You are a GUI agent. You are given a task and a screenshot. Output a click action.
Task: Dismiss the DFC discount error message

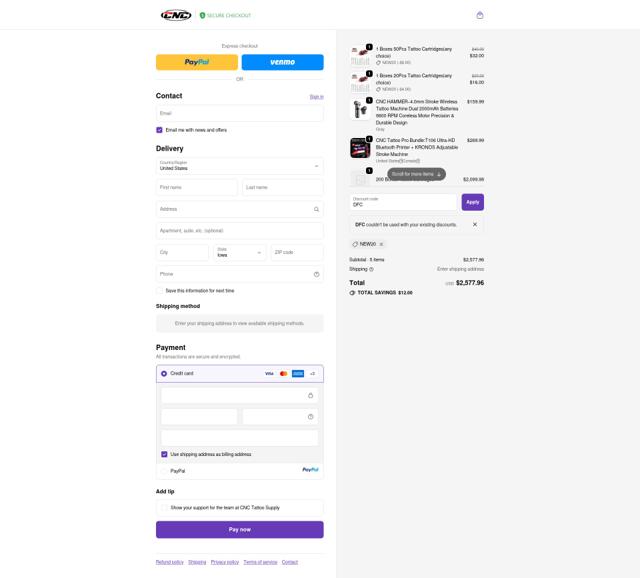[475, 225]
